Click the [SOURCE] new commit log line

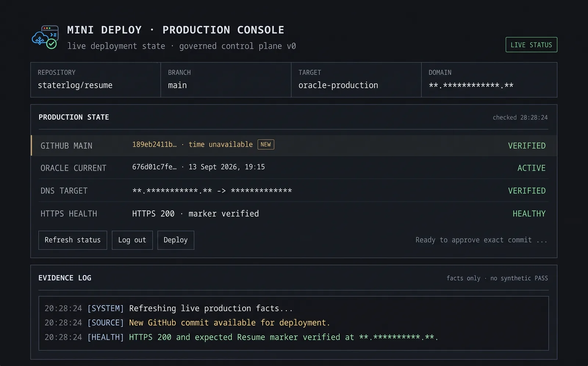(187, 323)
